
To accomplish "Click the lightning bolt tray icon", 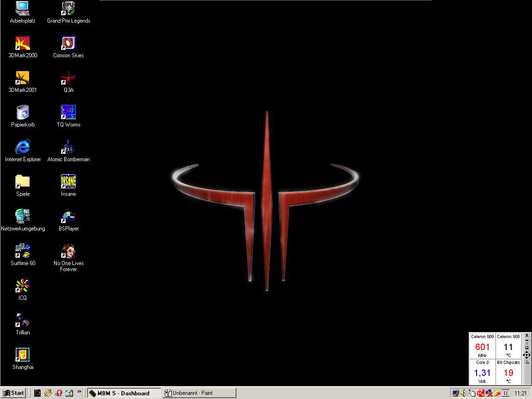I will [497, 393].
